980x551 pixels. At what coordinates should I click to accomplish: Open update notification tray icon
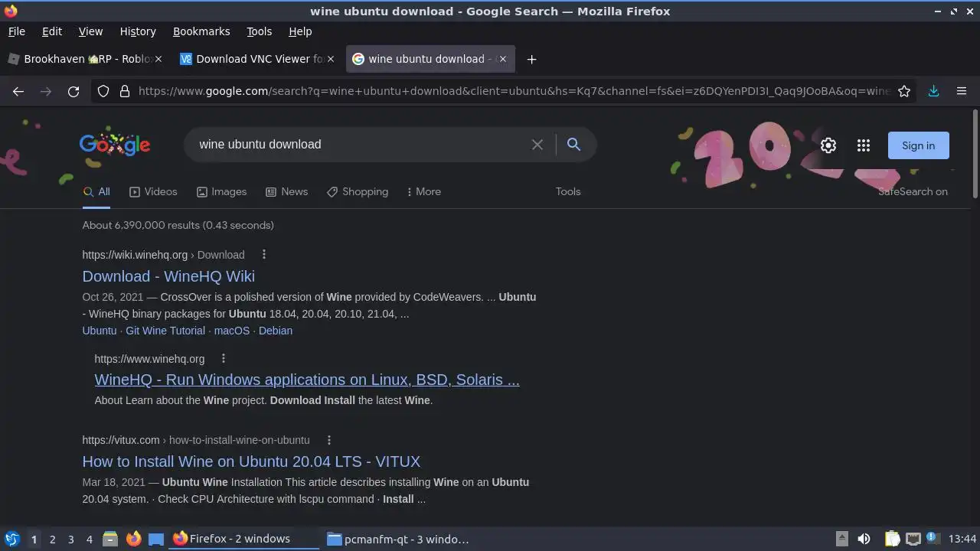coord(932,538)
